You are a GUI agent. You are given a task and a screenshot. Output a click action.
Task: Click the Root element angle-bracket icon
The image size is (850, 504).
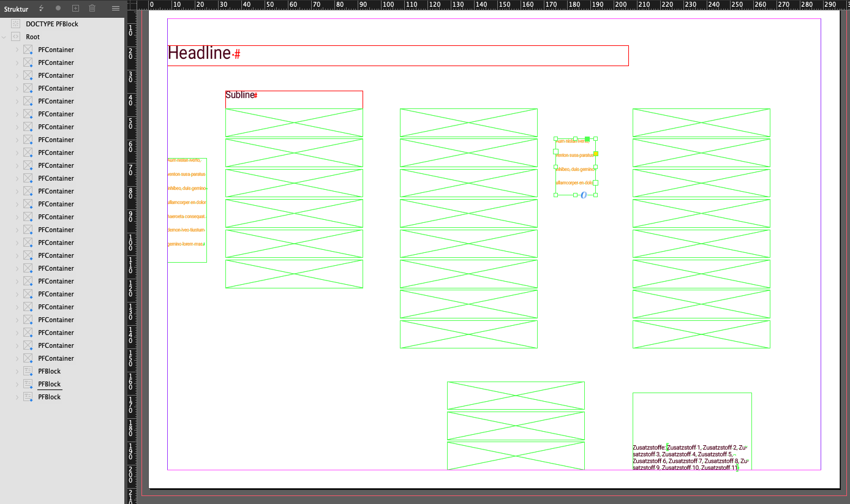coord(16,37)
